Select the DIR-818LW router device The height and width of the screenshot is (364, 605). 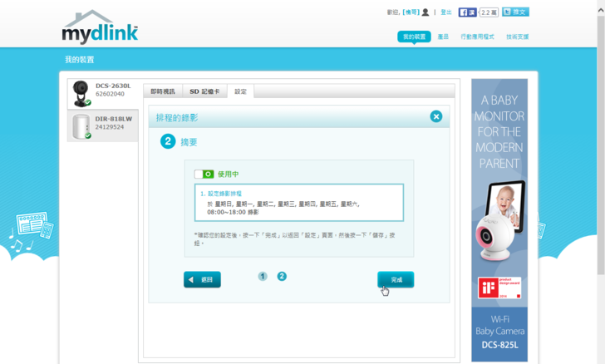coord(103,125)
